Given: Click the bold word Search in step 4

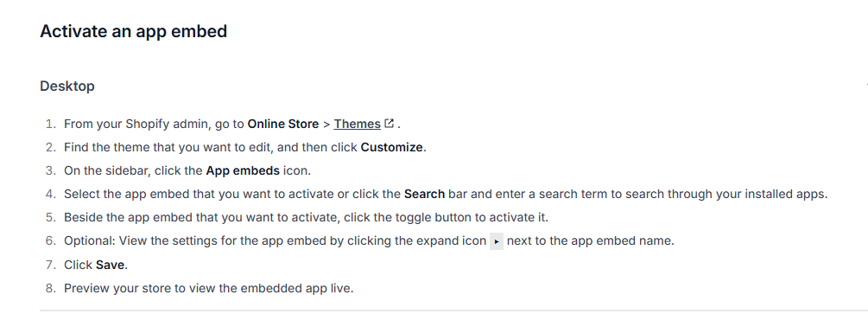Looking at the screenshot, I should 425,194.
